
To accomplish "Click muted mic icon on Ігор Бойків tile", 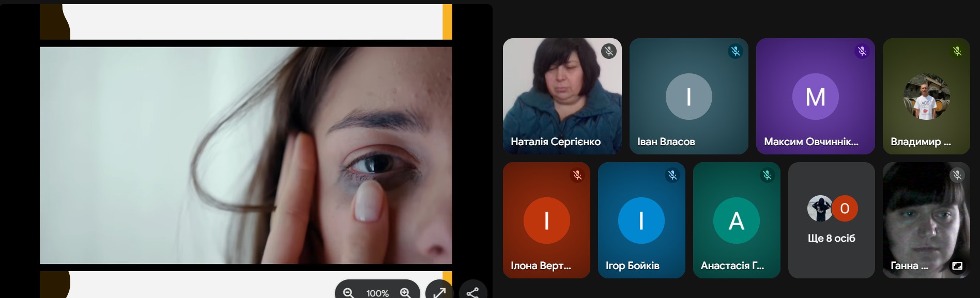I will point(672,175).
